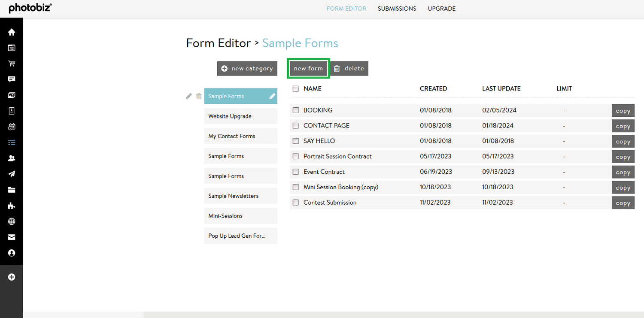Click the photobiz logo
This screenshot has height=318, width=644.
pos(30,8)
